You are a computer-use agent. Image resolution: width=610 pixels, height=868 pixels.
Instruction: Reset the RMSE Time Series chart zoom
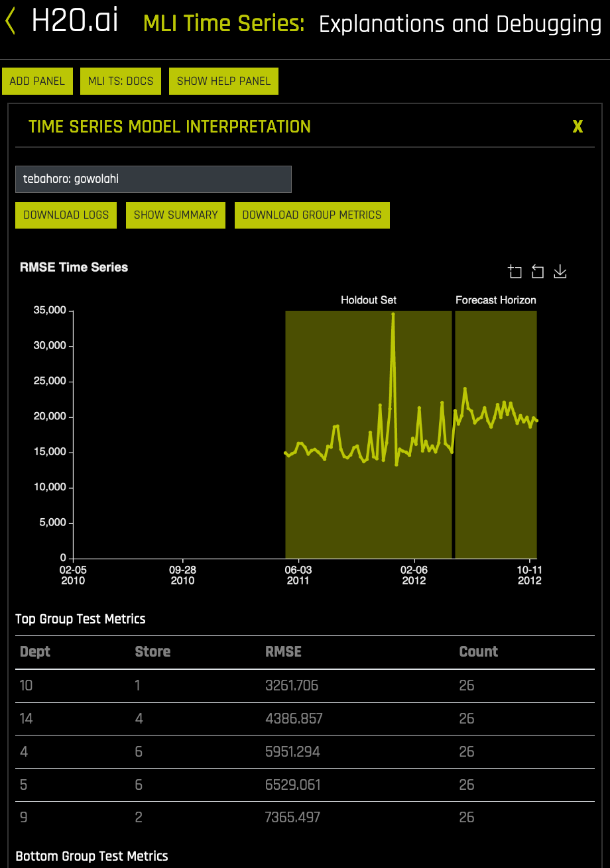(x=537, y=271)
